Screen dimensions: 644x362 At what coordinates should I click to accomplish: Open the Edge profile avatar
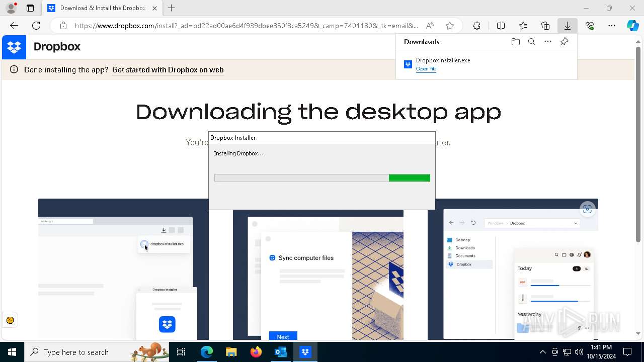(11, 8)
